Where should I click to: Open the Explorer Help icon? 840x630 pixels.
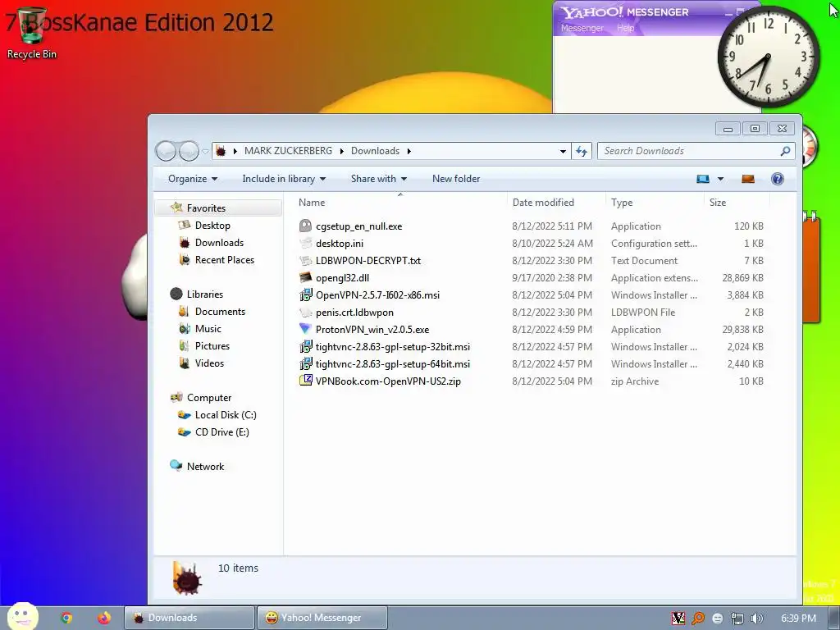(x=778, y=179)
